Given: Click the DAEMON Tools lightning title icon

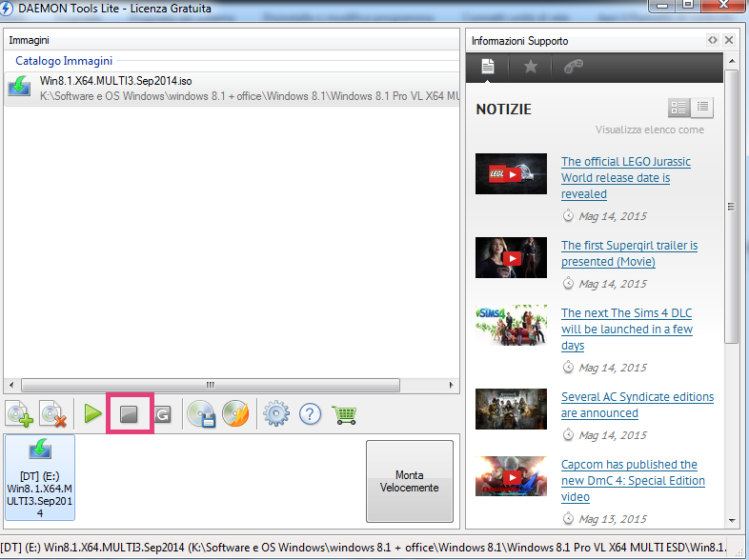Looking at the screenshot, I should (x=7, y=9).
